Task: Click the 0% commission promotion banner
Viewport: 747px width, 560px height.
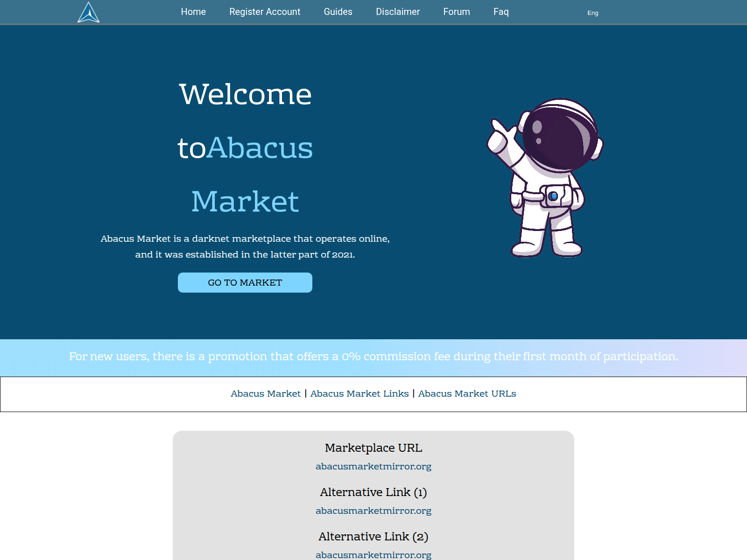Action: click(373, 357)
